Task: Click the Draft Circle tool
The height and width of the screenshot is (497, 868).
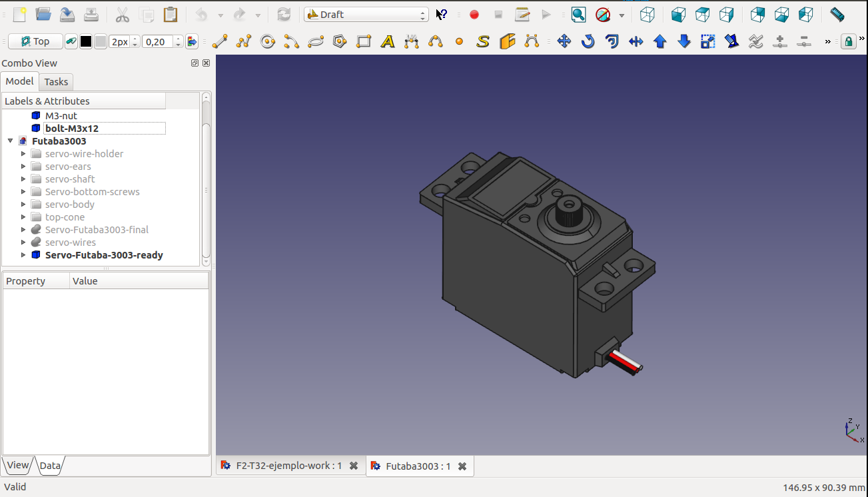Action: (x=268, y=41)
